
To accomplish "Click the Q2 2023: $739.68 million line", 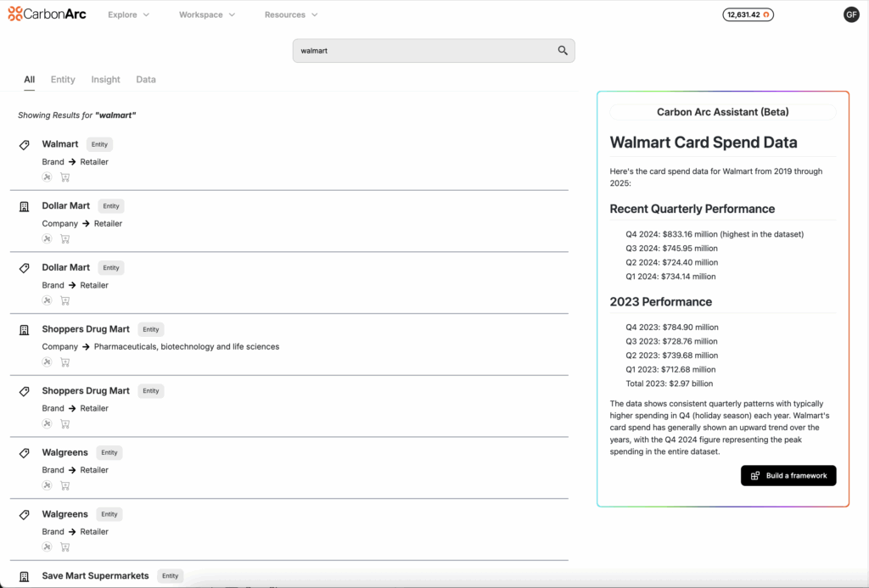I will (x=671, y=356).
